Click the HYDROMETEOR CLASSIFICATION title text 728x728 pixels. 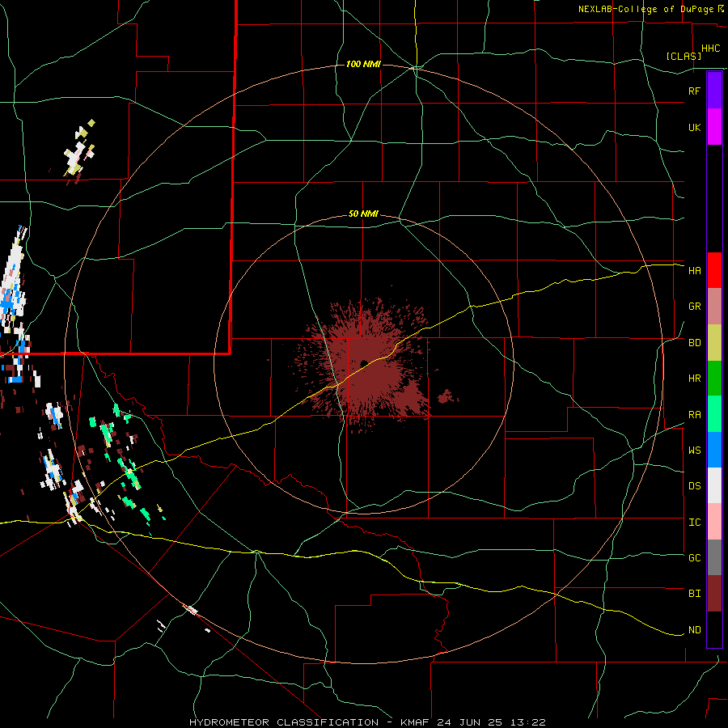tap(284, 722)
